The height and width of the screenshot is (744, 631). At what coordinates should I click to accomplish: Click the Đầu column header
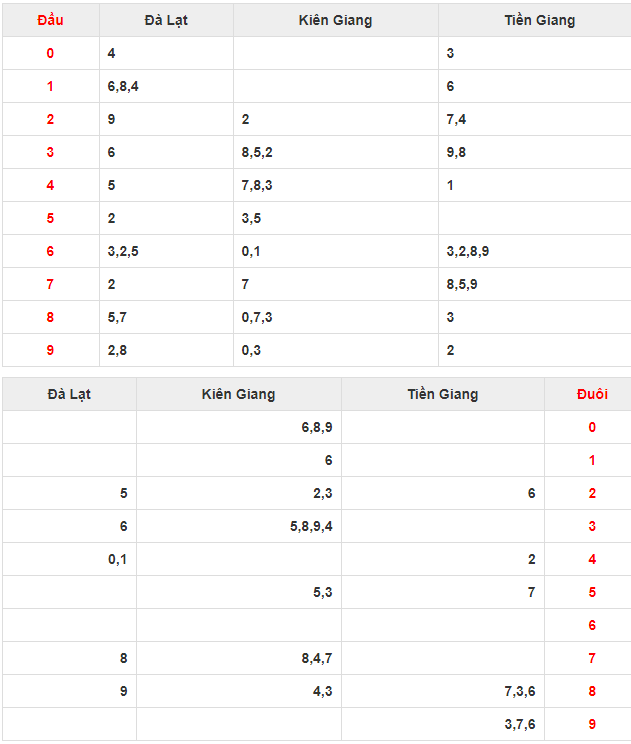(x=50, y=20)
